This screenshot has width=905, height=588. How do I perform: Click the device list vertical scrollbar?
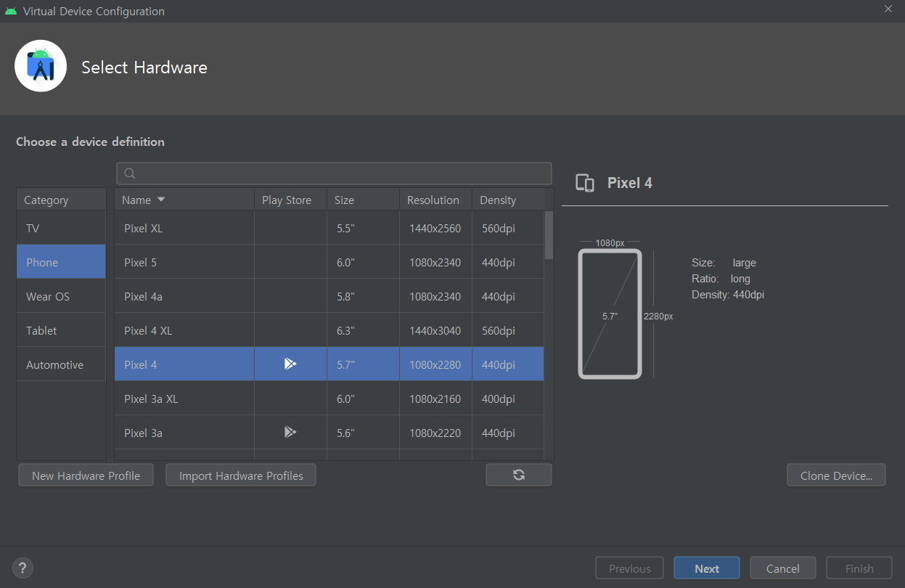[549, 235]
